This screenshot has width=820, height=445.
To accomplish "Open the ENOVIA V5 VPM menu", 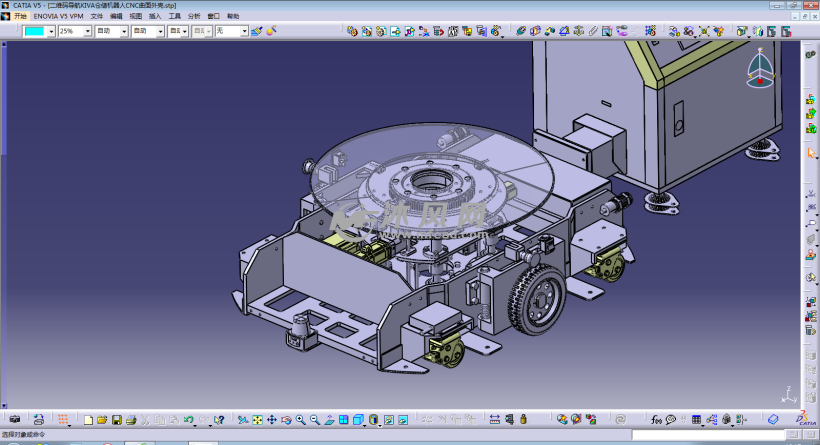I will coord(58,16).
